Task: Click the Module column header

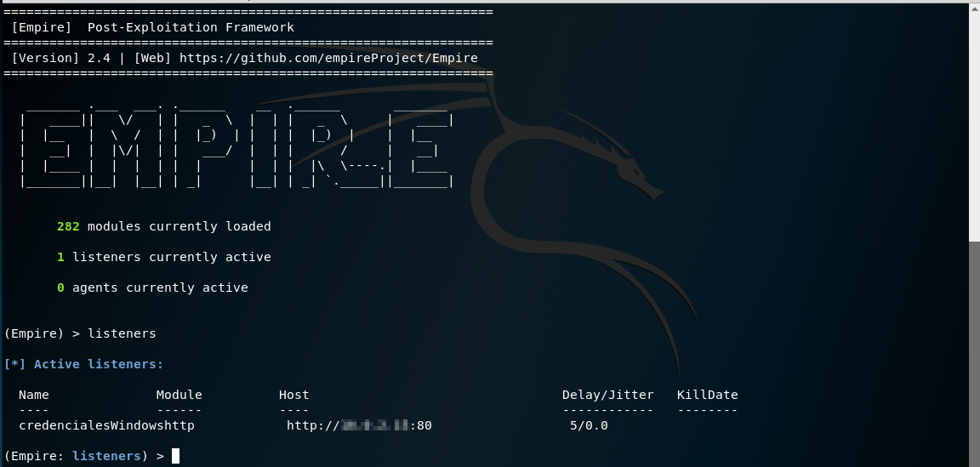Action: 179,395
